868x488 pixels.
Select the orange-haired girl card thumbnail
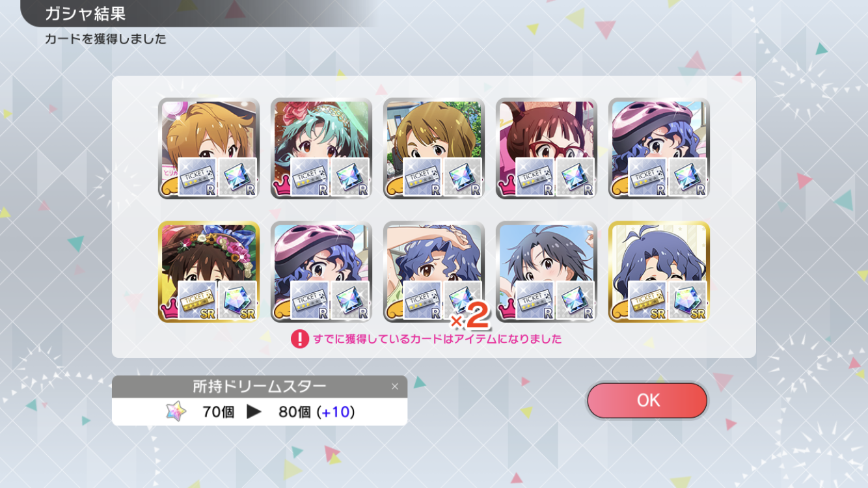[x=209, y=149]
